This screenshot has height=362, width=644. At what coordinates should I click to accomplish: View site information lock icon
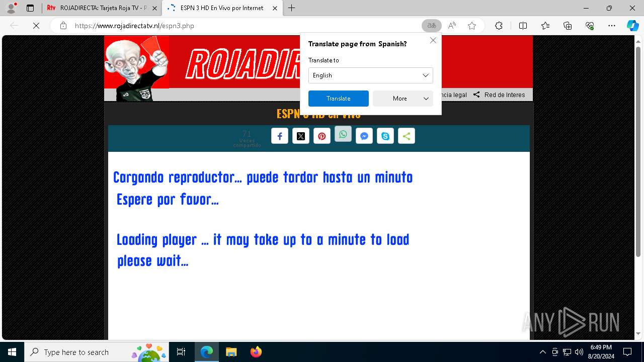(63, 26)
